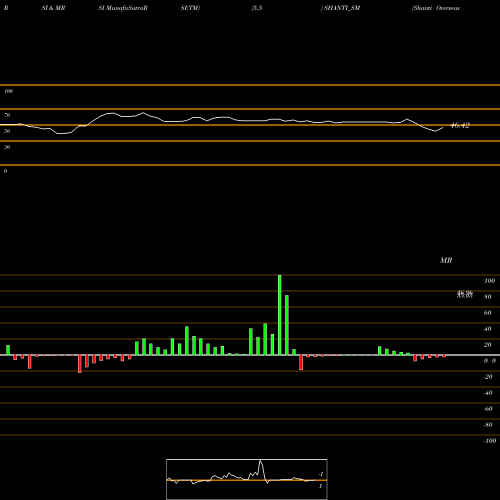Image resolution: width=500 pixels, height=500 pixels.
Task: Click the MR axis label -80
Action: click(x=488, y=425)
